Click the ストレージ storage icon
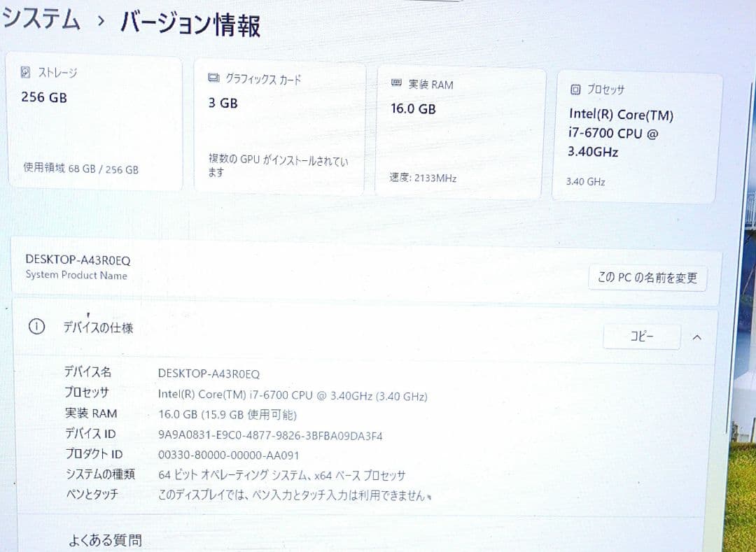The image size is (756, 552). pyautogui.click(x=24, y=72)
